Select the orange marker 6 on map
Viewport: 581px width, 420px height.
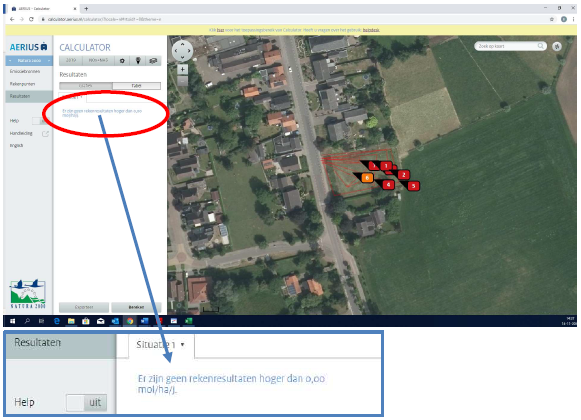(x=367, y=178)
